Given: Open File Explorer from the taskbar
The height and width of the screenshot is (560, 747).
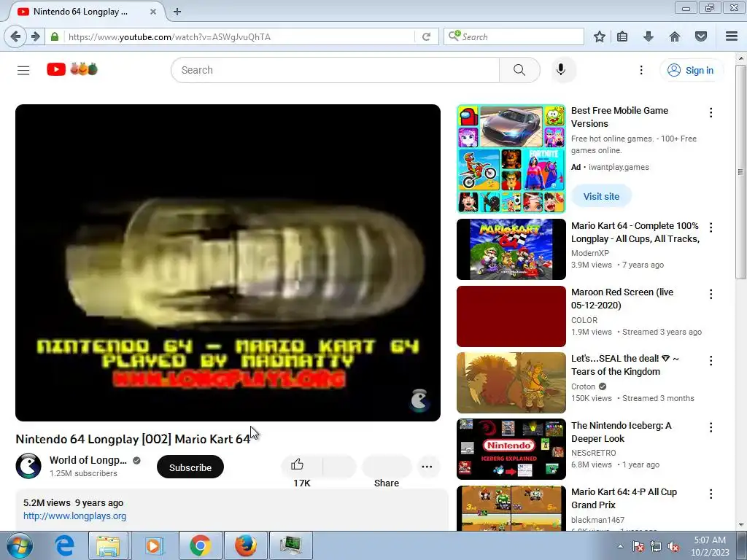Looking at the screenshot, I should pos(108,545).
